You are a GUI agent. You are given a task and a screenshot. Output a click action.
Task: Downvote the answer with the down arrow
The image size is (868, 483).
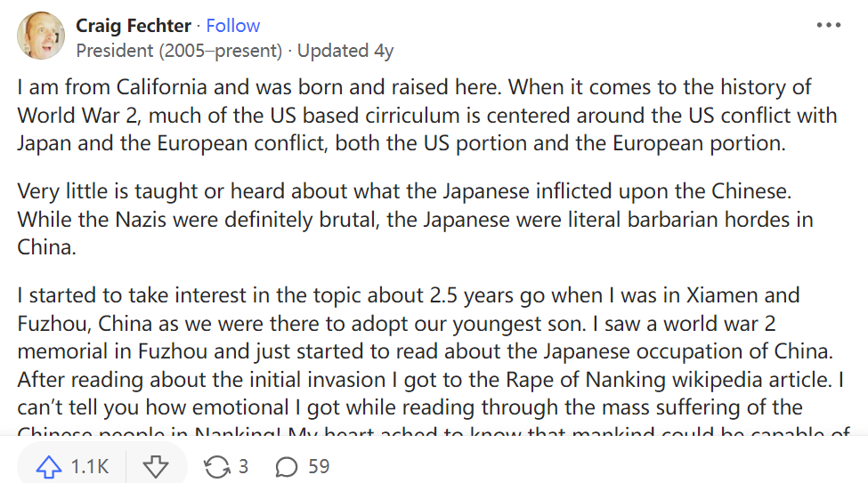click(156, 466)
